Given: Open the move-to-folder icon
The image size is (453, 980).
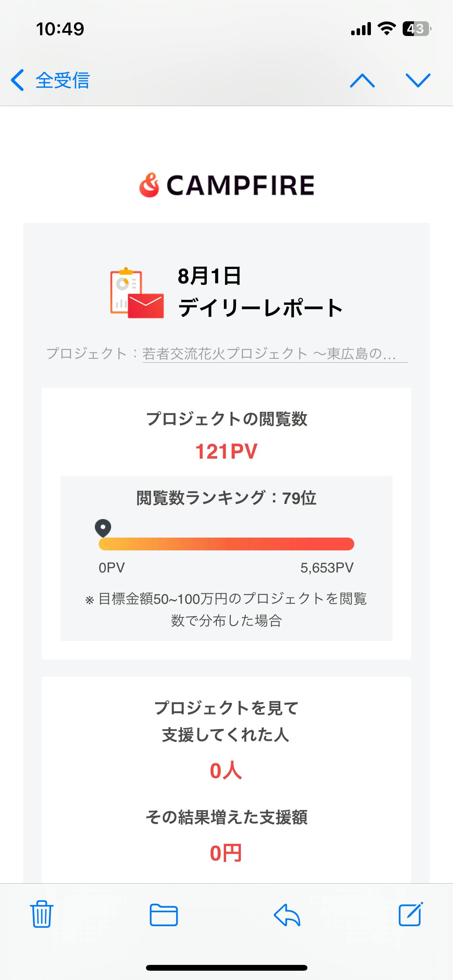Looking at the screenshot, I should [x=163, y=915].
